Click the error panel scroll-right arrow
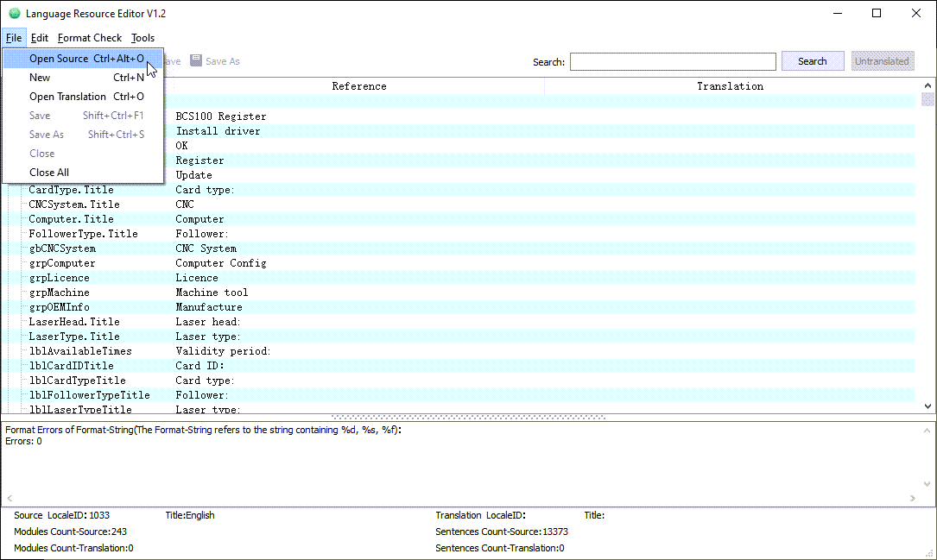The width and height of the screenshot is (937, 560). click(912, 498)
